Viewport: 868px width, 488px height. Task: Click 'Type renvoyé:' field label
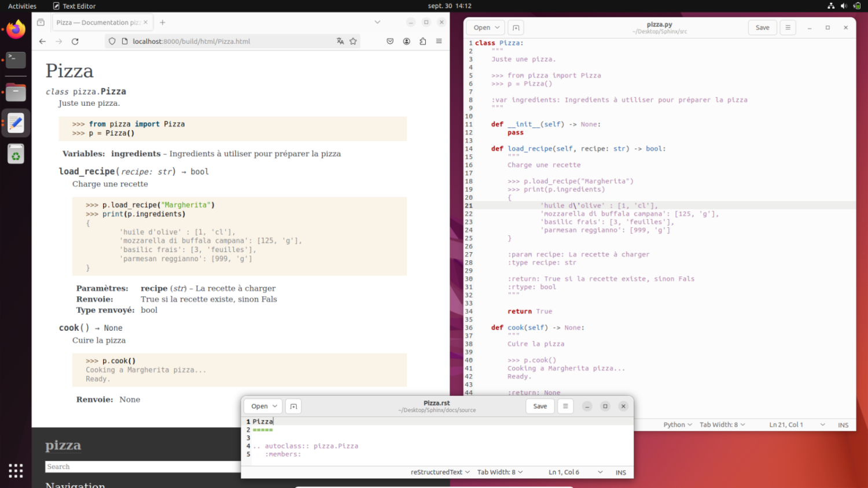click(x=105, y=310)
